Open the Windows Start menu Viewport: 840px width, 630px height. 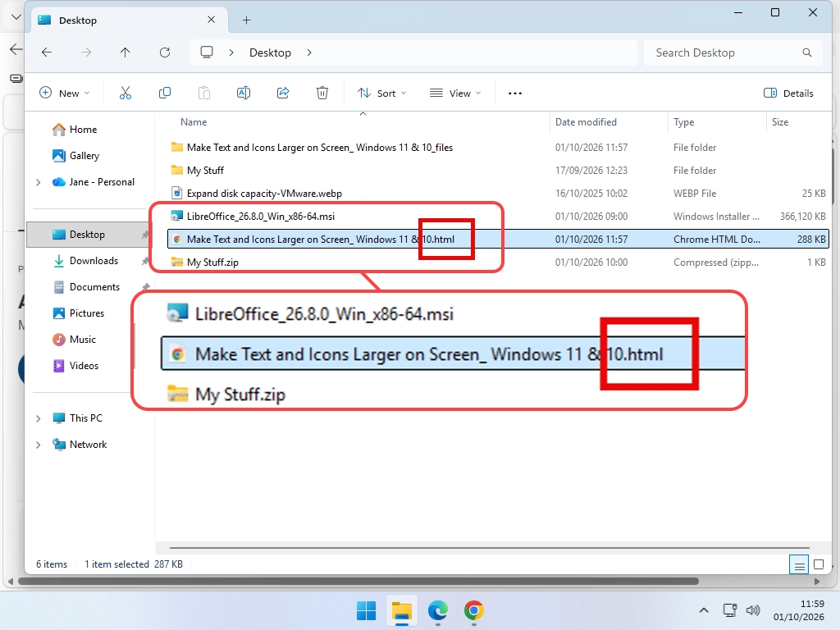tap(366, 610)
